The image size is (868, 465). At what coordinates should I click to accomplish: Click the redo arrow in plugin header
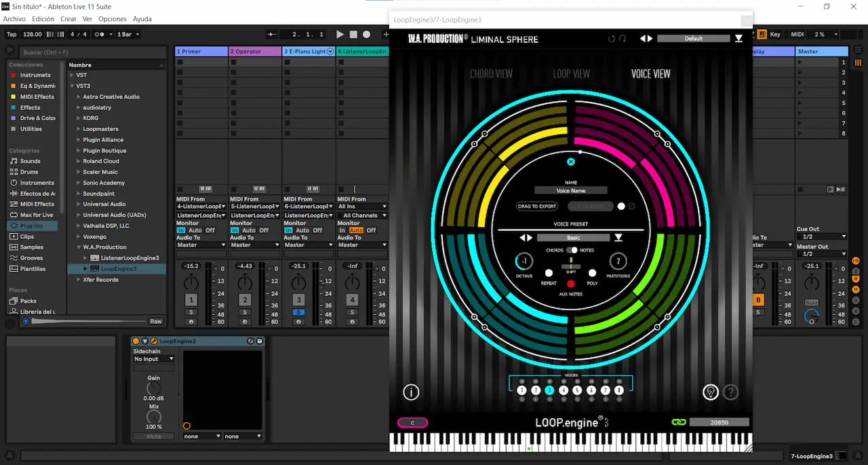pyautogui.click(x=623, y=39)
